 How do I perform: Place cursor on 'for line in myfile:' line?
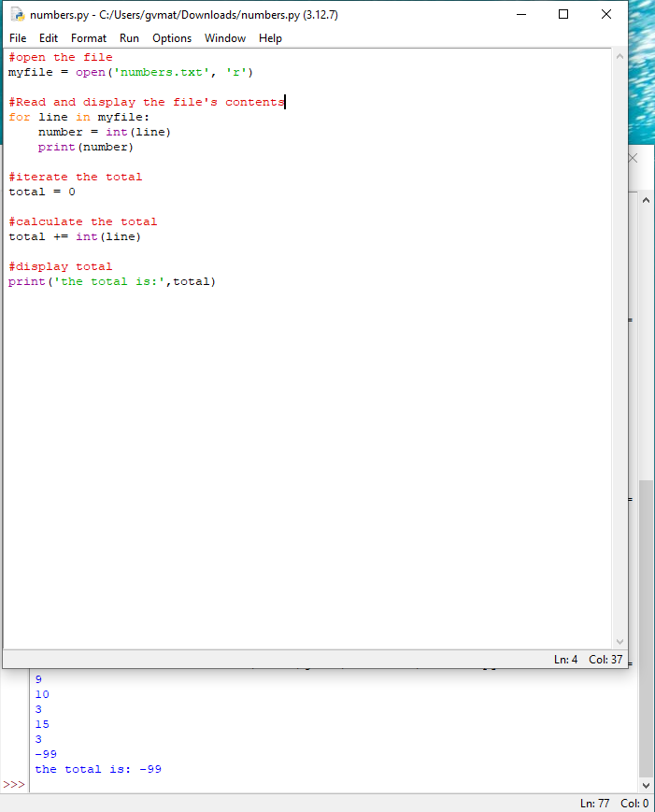78,118
